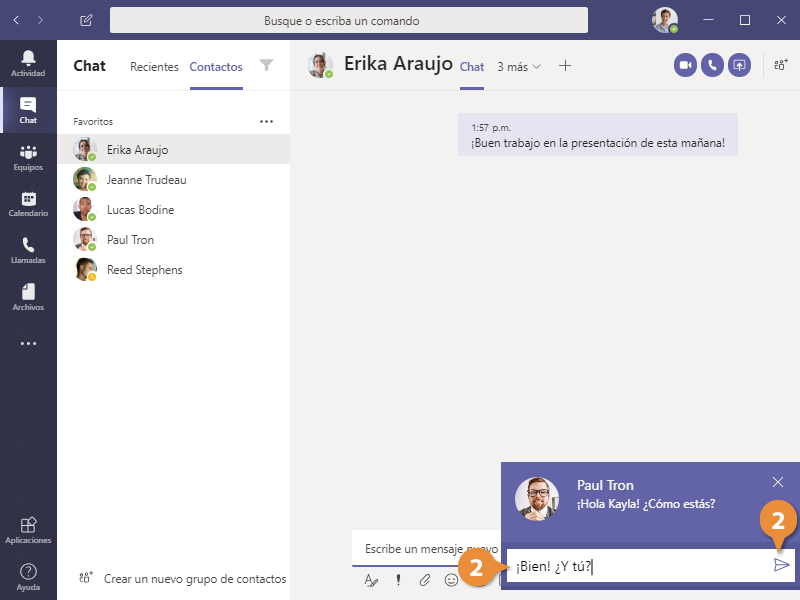Add people to the chat
The image size is (800, 600).
(x=780, y=65)
